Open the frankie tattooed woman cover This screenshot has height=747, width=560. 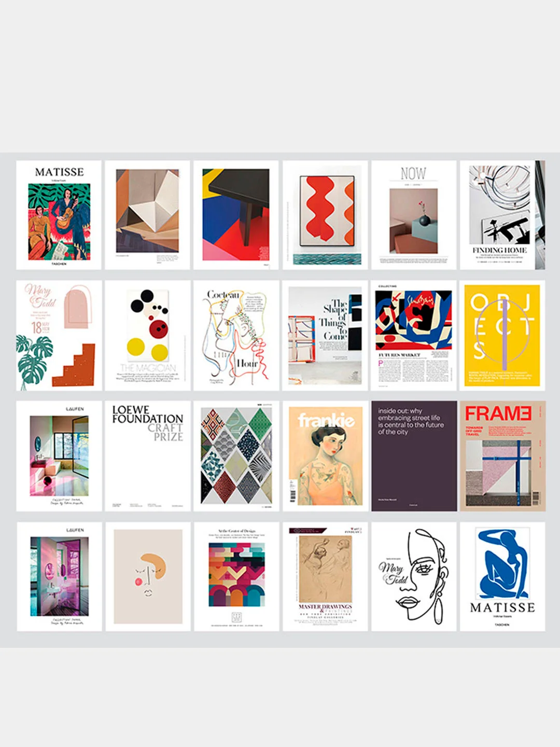pyautogui.click(x=325, y=456)
